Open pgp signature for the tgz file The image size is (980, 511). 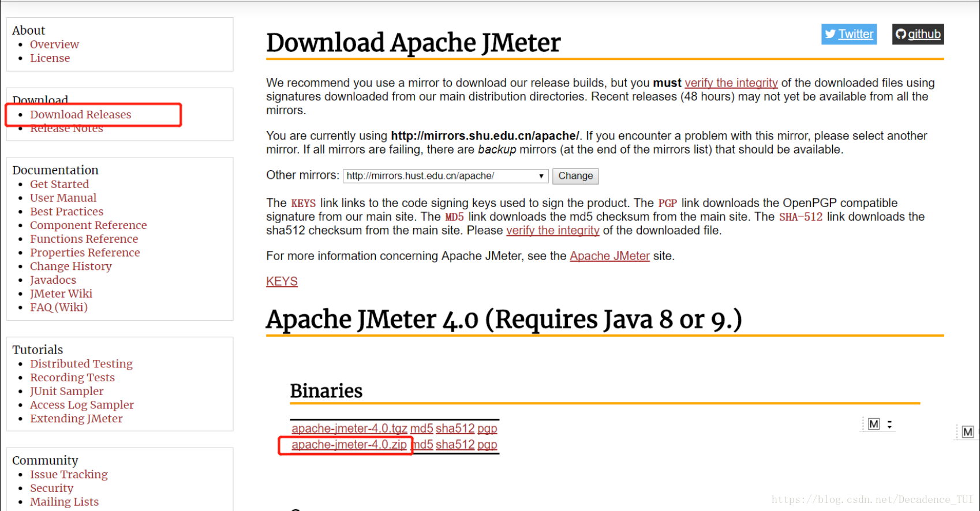click(x=487, y=429)
